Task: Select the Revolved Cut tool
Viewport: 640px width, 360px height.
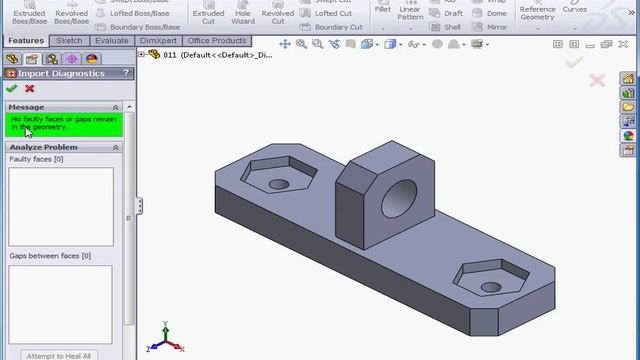Action: (x=278, y=13)
